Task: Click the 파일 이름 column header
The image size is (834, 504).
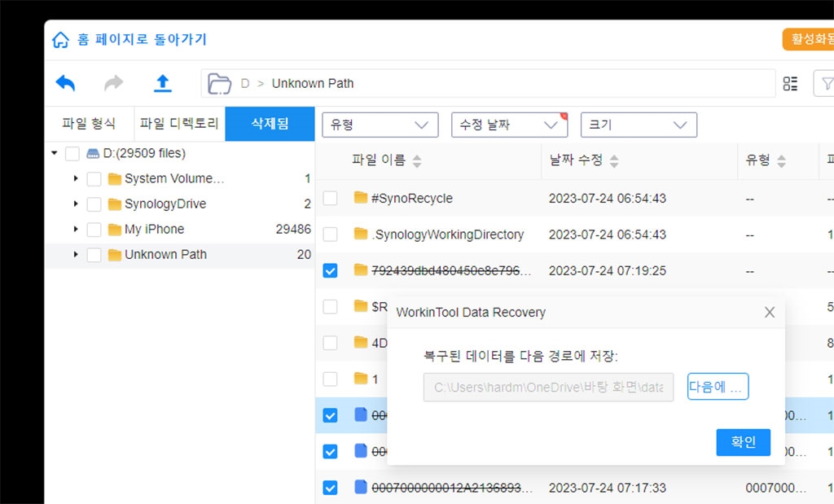Action: click(x=379, y=160)
